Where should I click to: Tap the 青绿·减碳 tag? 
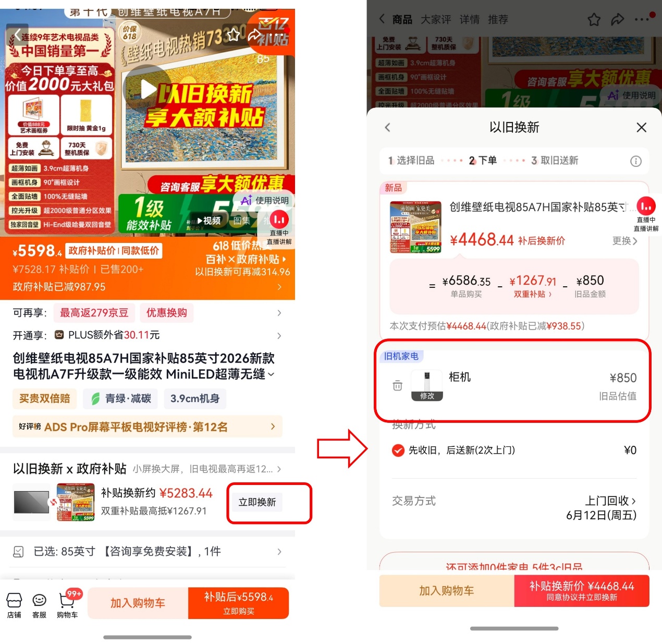pos(120,399)
